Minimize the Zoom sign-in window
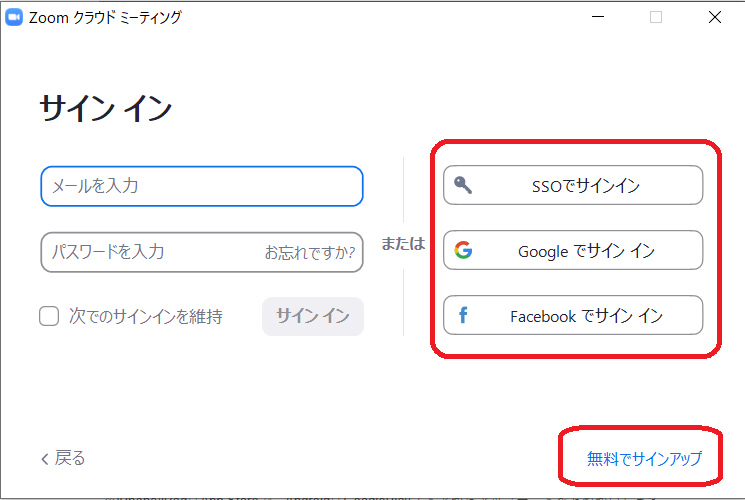 pos(598,17)
